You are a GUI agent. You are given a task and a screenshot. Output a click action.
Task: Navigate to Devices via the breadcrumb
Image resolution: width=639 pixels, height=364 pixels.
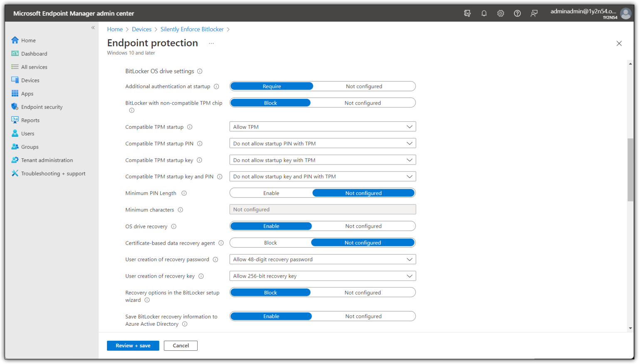pyautogui.click(x=141, y=29)
